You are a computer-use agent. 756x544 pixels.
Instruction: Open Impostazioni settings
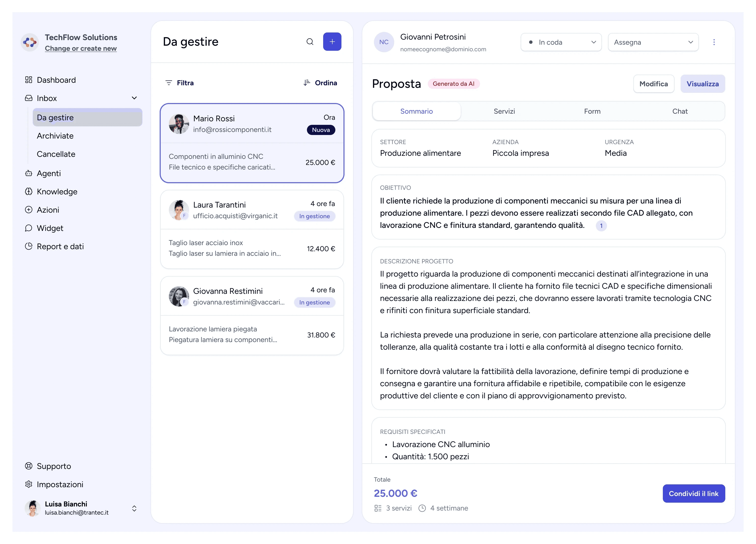point(60,484)
